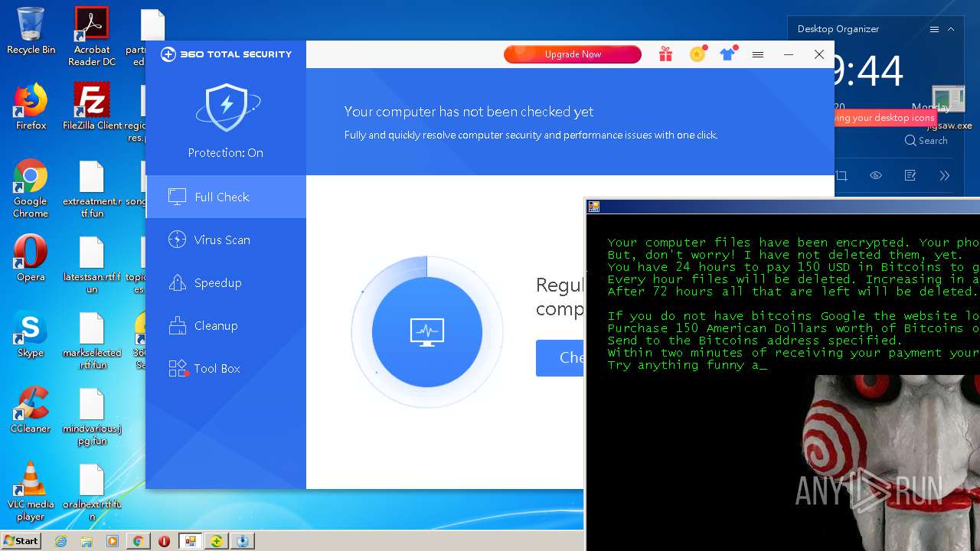Open the Full Check section
The image size is (980, 551).
(x=226, y=197)
